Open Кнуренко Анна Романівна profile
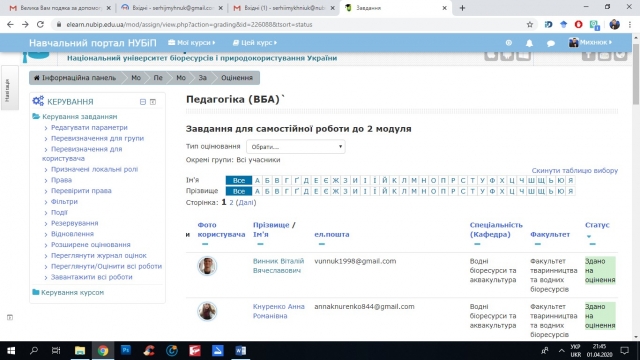 [x=278, y=311]
